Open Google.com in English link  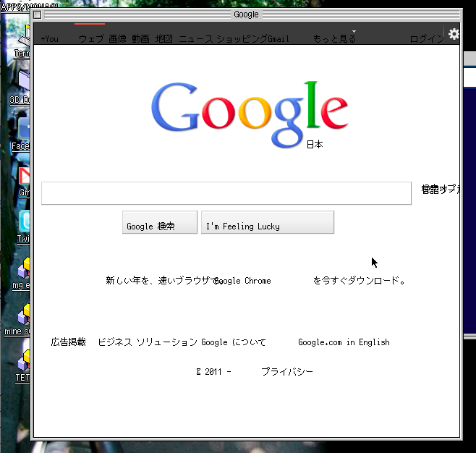(344, 342)
